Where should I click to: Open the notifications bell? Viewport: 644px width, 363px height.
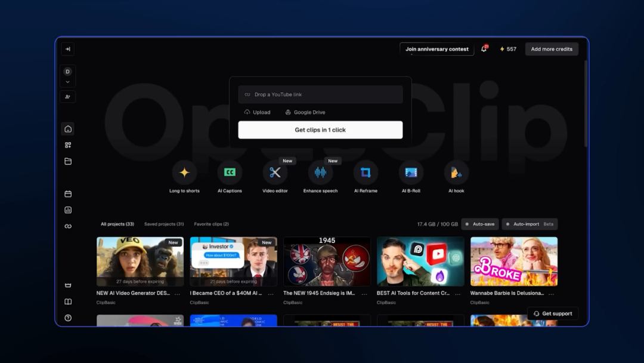484,49
